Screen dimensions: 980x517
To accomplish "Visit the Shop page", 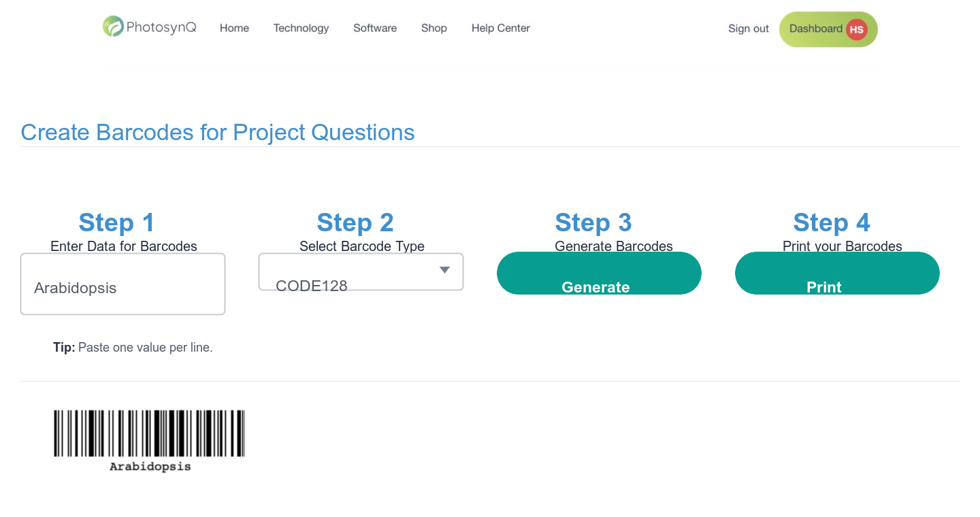I will click(434, 28).
